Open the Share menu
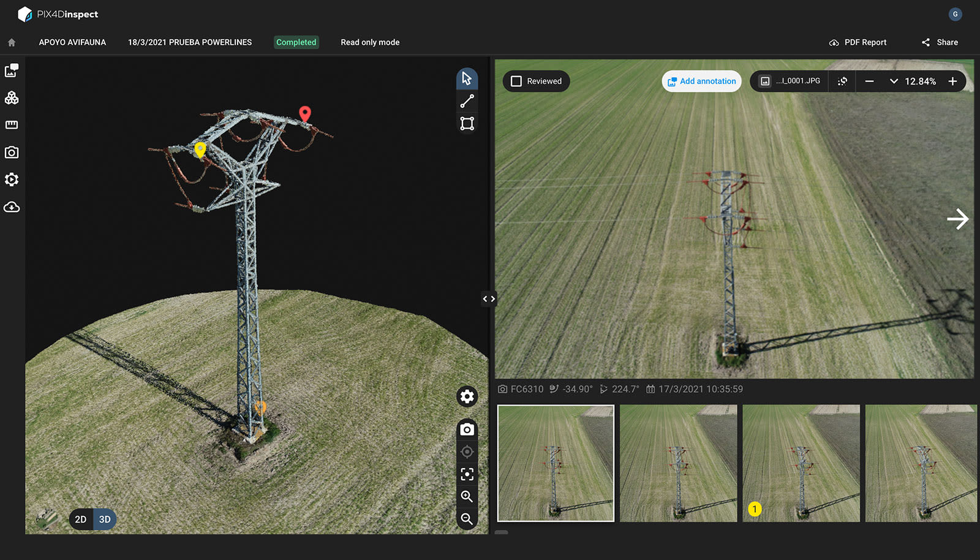980x560 pixels. (938, 42)
